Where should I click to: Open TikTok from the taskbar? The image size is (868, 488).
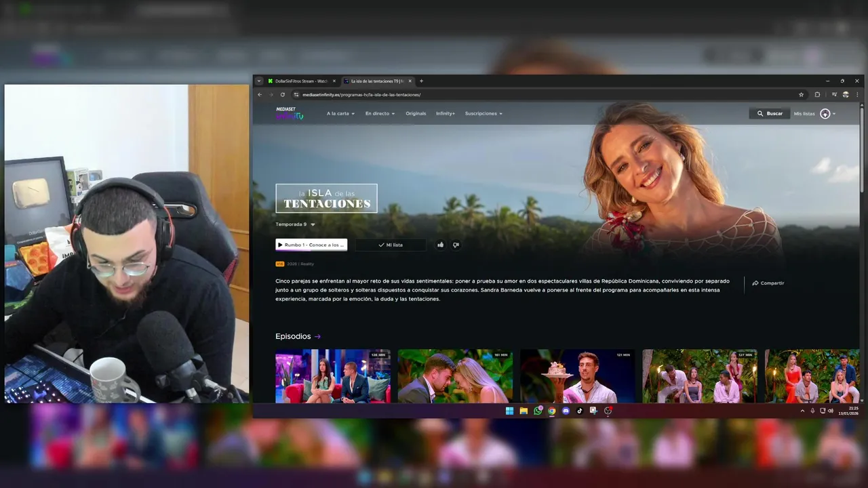[x=580, y=411]
